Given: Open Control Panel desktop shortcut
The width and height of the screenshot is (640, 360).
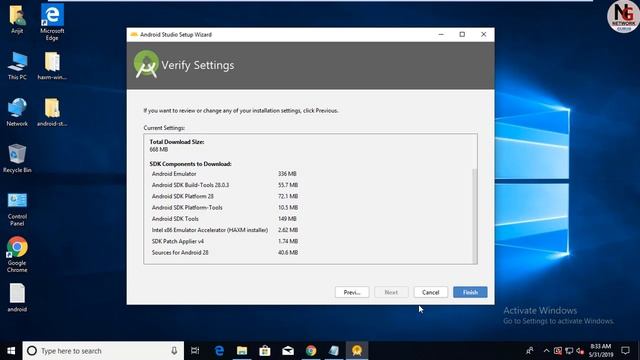Looking at the screenshot, I should [x=17, y=209].
